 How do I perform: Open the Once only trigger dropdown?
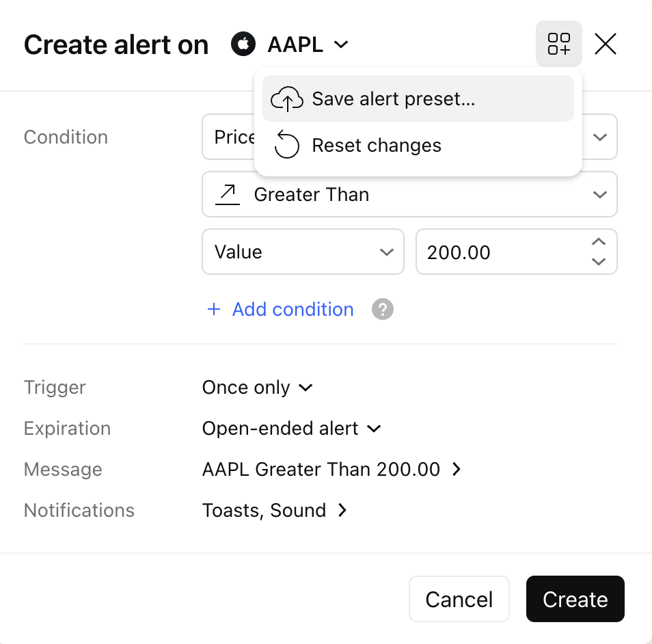[x=257, y=388]
